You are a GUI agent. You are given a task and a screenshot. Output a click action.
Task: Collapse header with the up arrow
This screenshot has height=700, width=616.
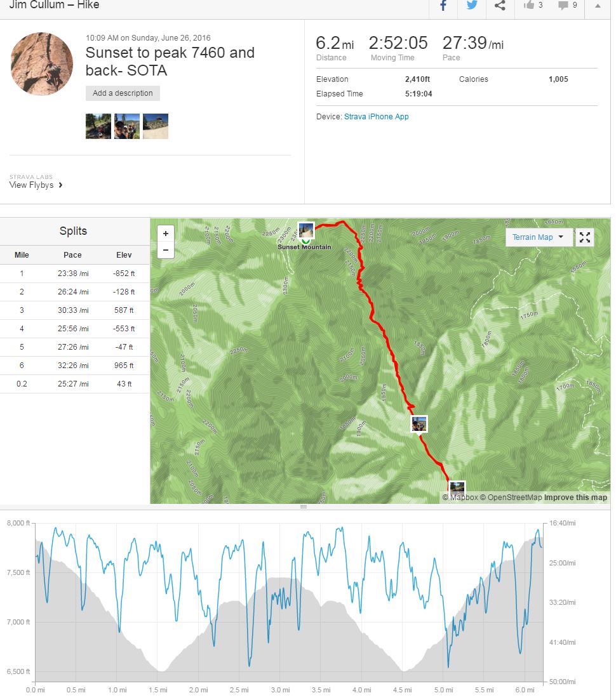click(598, 6)
